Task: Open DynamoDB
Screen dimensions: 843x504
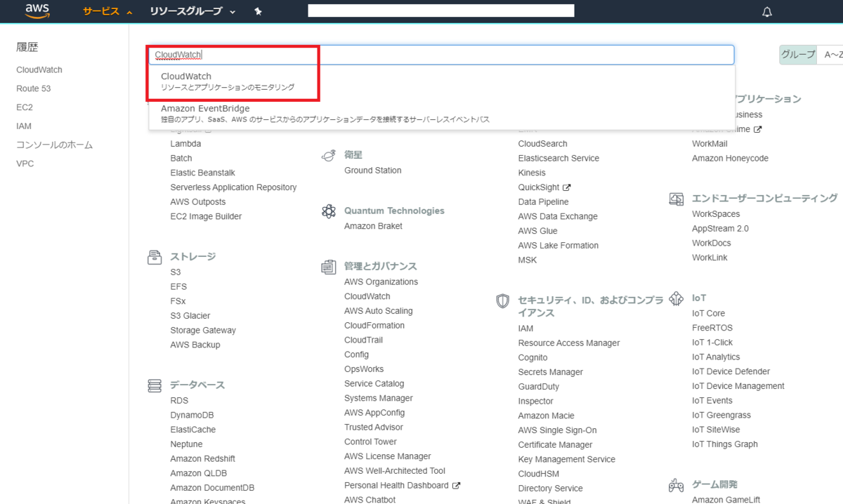Action: (192, 415)
